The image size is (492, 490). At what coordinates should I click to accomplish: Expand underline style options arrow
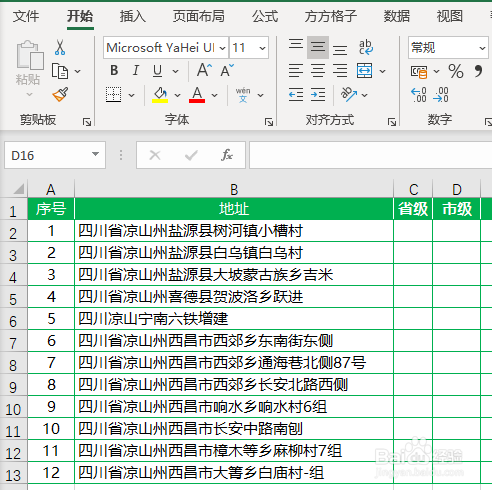(175, 71)
